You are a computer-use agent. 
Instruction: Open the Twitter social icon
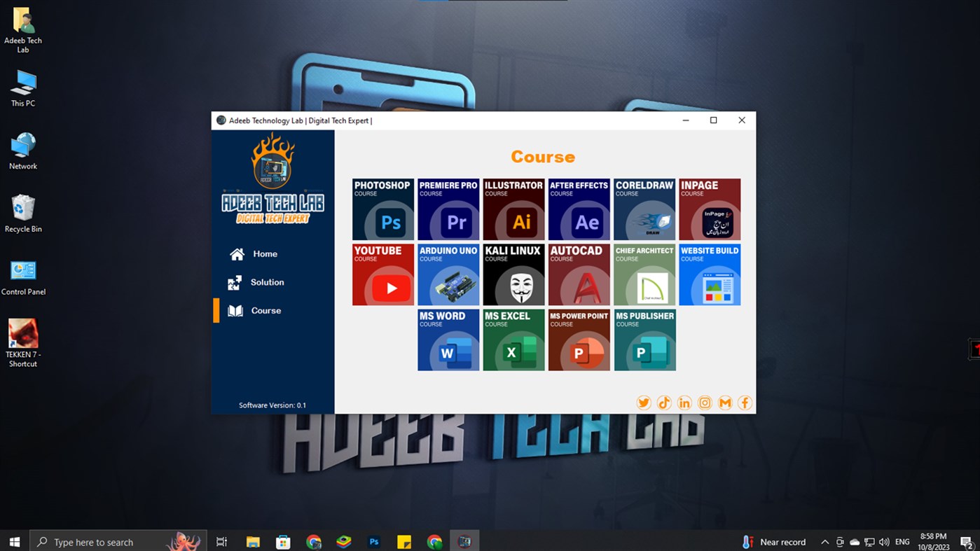(643, 403)
